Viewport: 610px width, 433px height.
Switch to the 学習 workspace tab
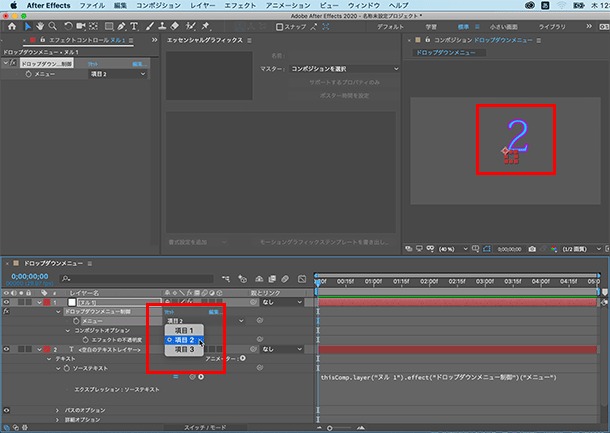tap(431, 27)
